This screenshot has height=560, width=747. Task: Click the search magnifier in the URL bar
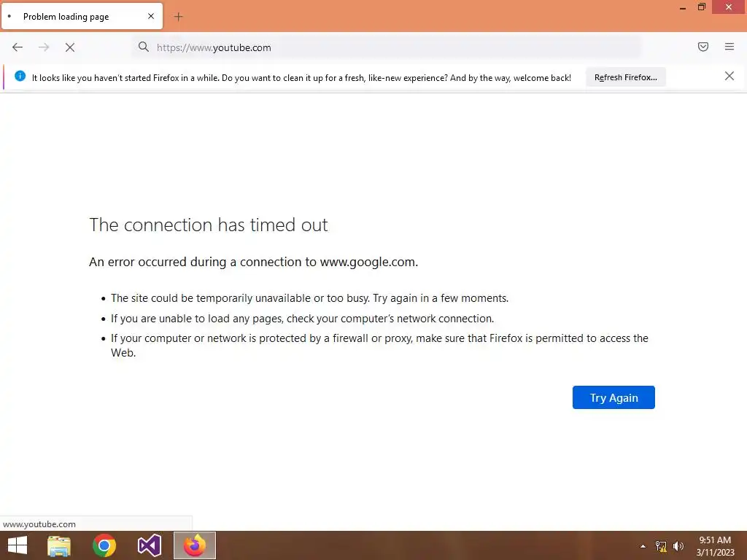point(144,47)
